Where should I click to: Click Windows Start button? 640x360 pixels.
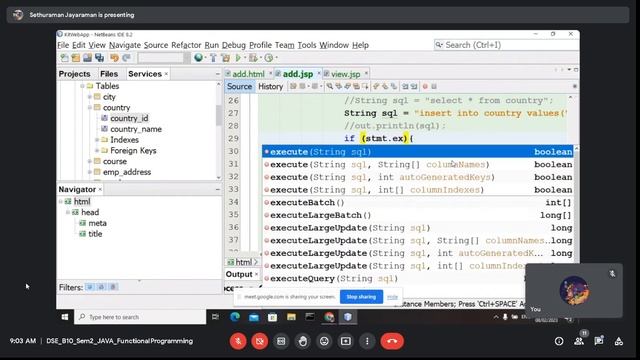coord(64,317)
